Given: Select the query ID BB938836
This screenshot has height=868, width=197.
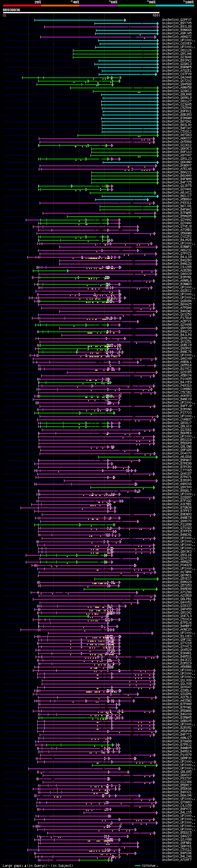Looking at the screenshot, I should pyautogui.click(x=11, y=10).
